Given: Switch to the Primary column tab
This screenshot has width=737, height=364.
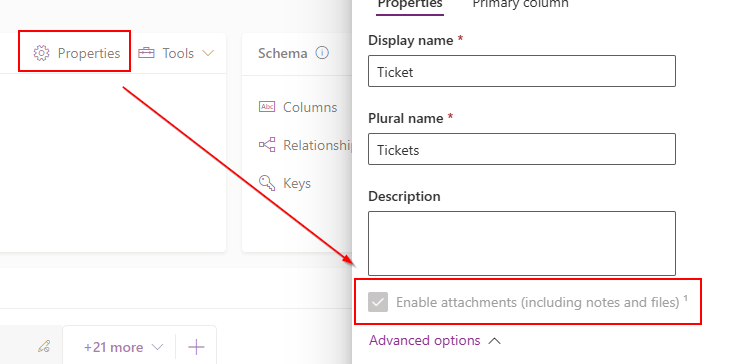Looking at the screenshot, I should tap(520, 4).
